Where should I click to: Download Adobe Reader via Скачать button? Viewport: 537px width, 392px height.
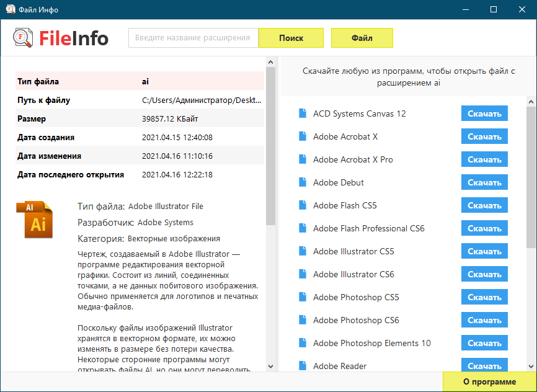(484, 365)
